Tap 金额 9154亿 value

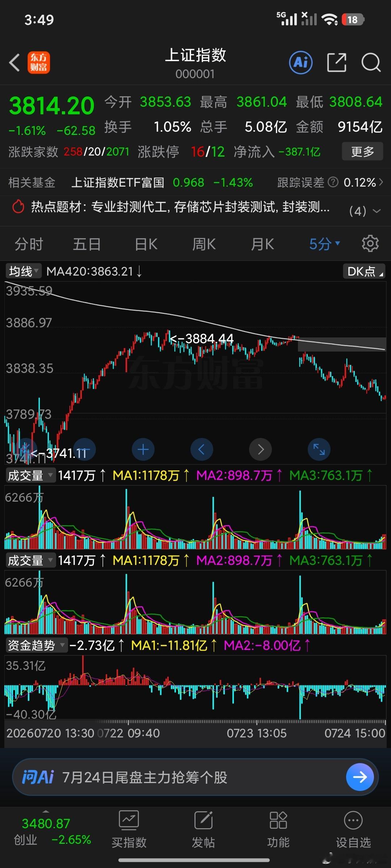[360, 127]
